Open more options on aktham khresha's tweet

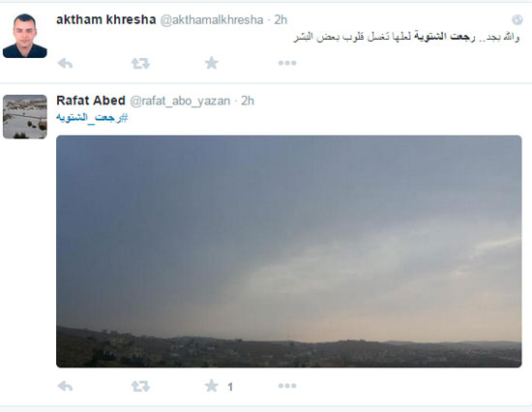click(287, 63)
